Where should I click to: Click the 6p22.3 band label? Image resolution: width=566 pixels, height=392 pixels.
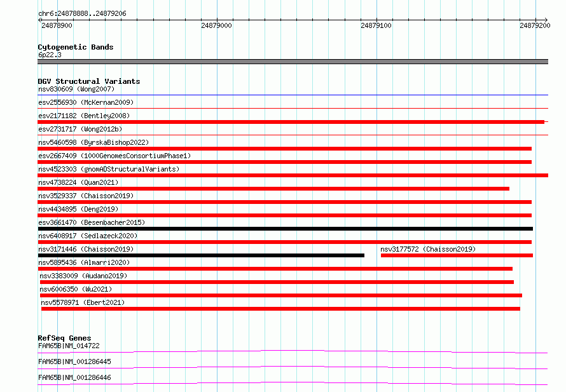tap(50, 55)
